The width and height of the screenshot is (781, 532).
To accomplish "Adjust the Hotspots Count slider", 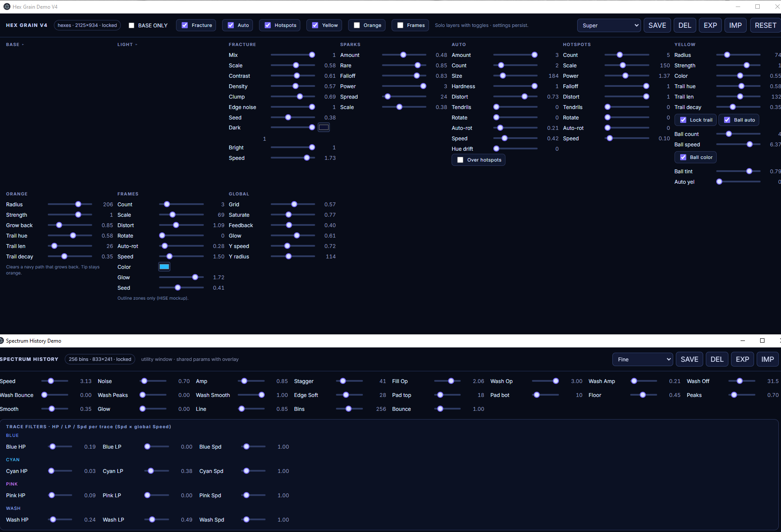I will point(627,55).
